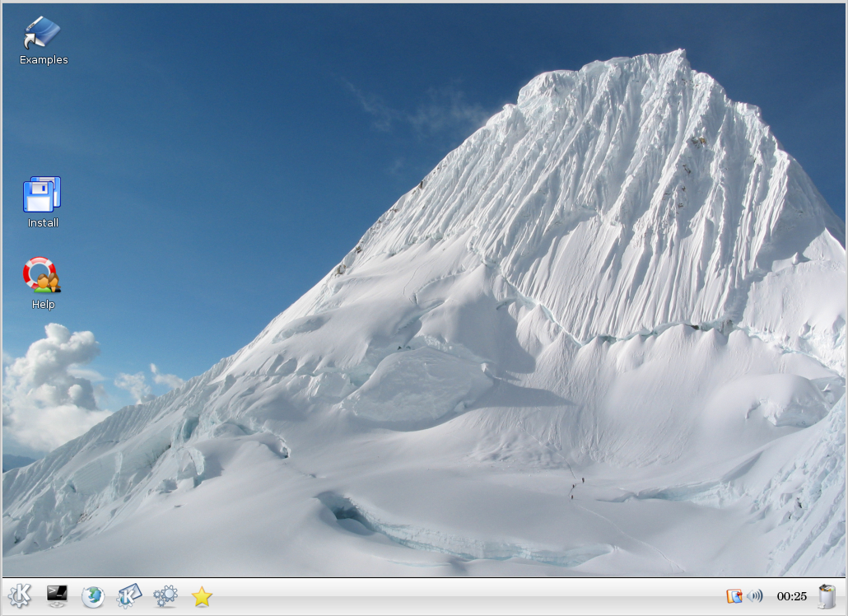Click the 'Install' text label

pos(43,223)
